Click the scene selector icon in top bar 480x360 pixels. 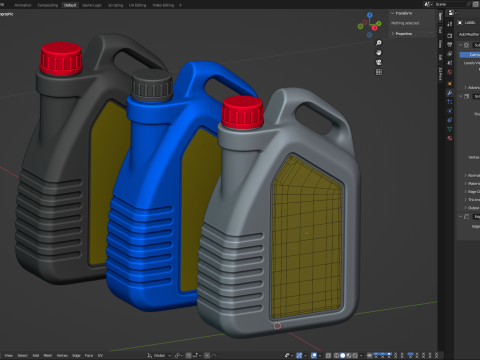click(429, 4)
